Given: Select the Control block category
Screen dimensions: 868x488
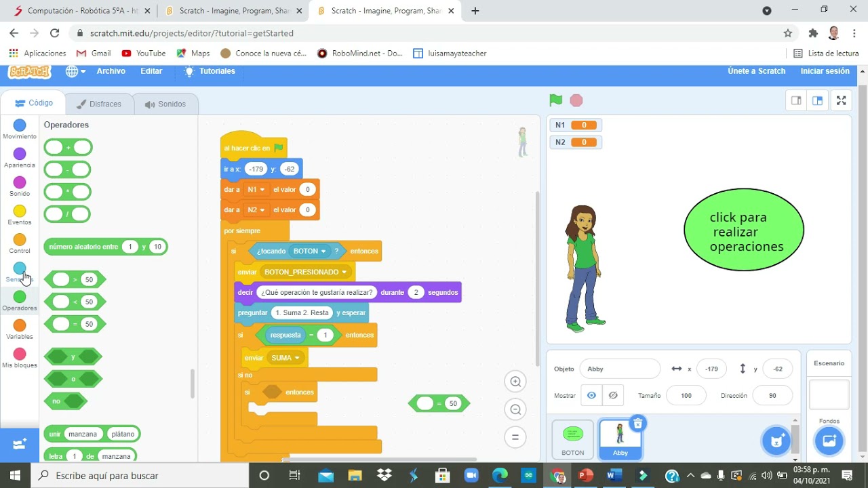Looking at the screenshot, I should (20, 243).
